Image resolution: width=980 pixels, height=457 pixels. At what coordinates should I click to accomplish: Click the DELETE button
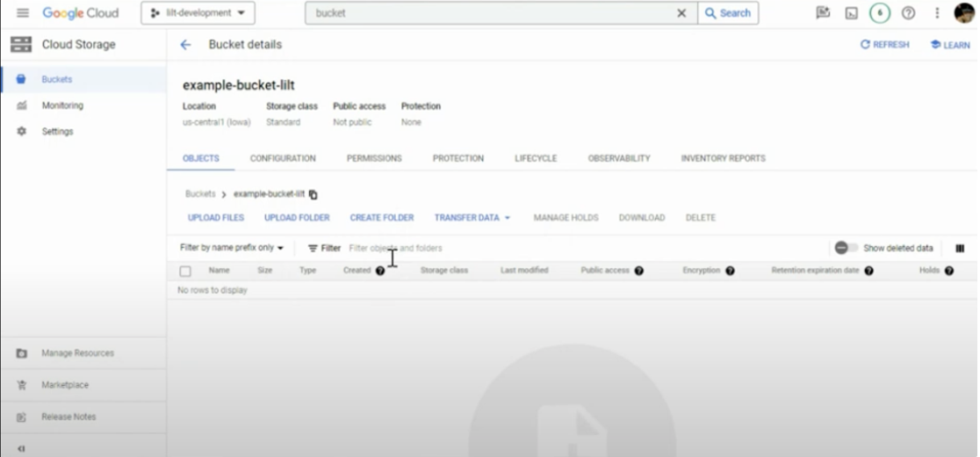[x=701, y=218]
